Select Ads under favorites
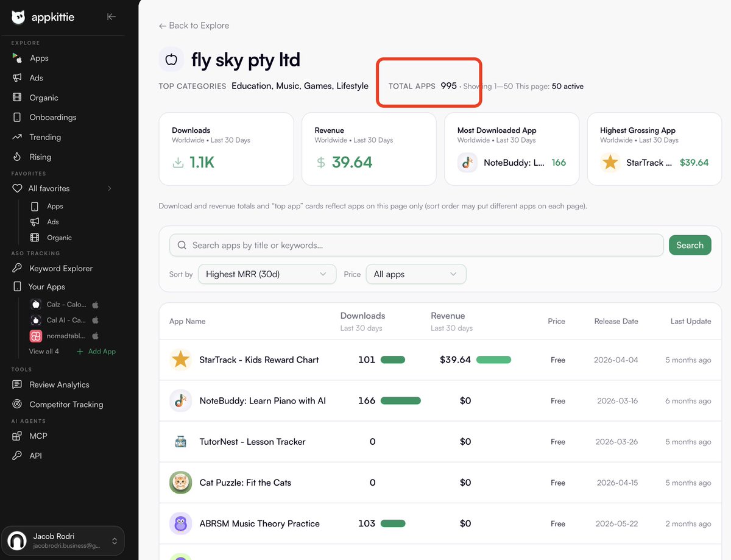This screenshot has height=560, width=731. (x=52, y=222)
